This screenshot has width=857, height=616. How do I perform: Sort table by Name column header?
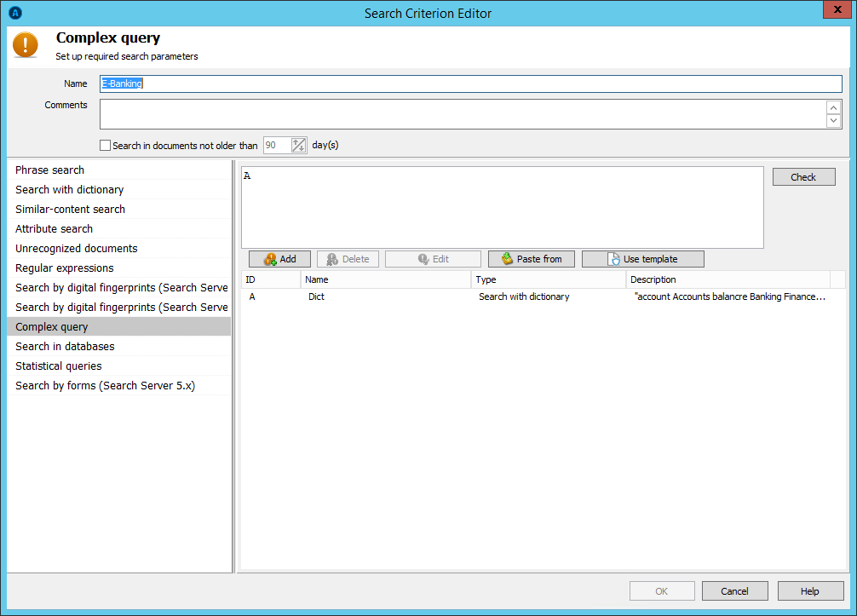click(x=385, y=279)
